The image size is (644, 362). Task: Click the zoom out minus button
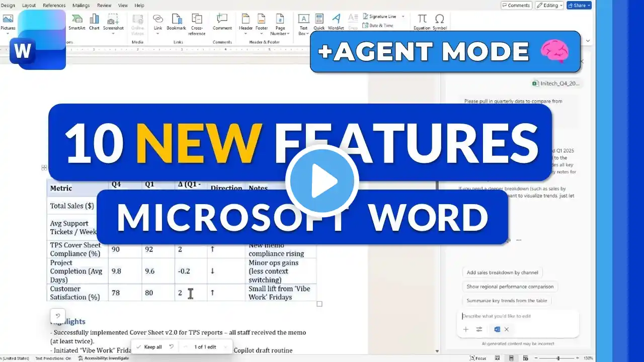[x=535, y=358]
